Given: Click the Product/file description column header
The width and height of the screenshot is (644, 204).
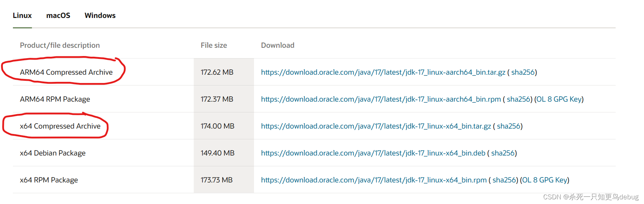Looking at the screenshot, I should [60, 45].
